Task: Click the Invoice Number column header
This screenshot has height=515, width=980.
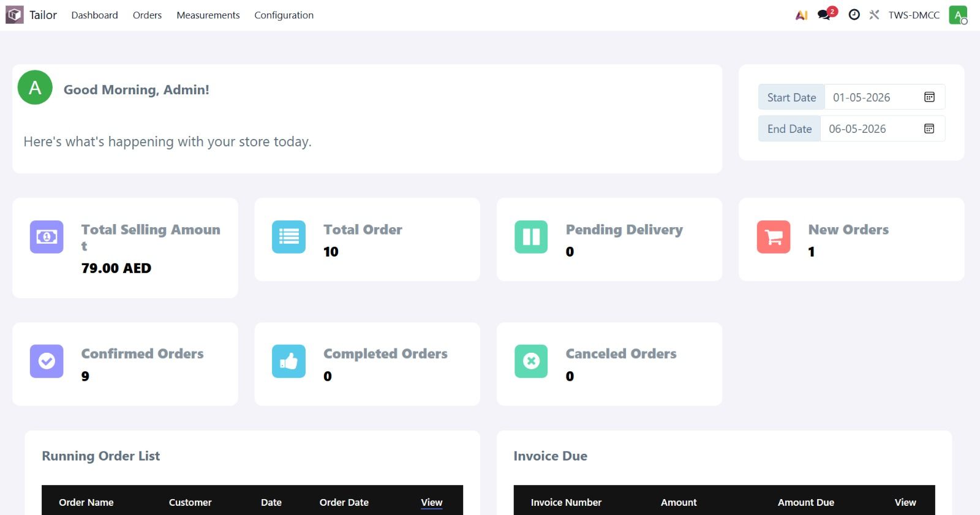Action: point(566,502)
